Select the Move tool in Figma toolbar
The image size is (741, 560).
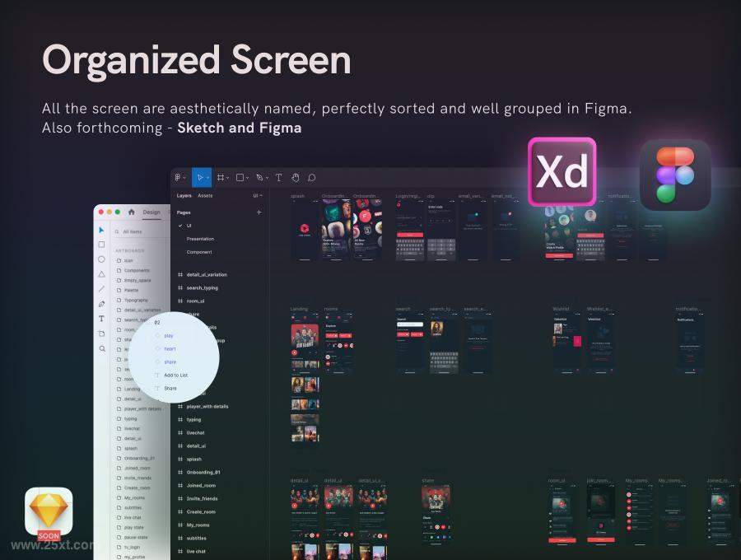(x=200, y=178)
